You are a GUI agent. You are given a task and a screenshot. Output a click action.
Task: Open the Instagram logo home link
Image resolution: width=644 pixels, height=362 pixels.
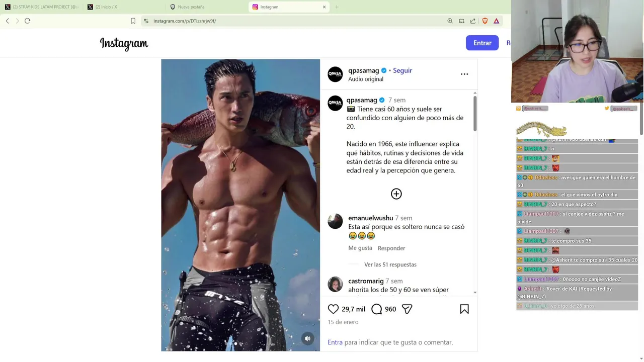click(x=124, y=44)
